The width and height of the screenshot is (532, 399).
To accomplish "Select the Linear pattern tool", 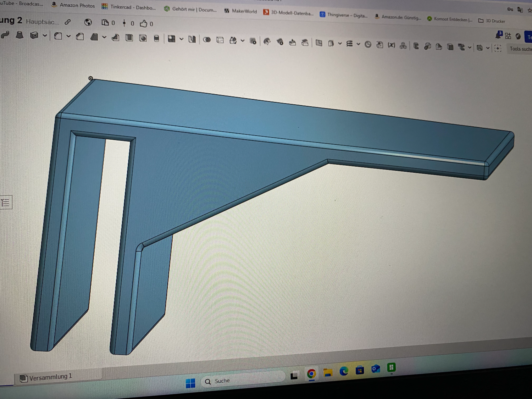I will coord(172,39).
